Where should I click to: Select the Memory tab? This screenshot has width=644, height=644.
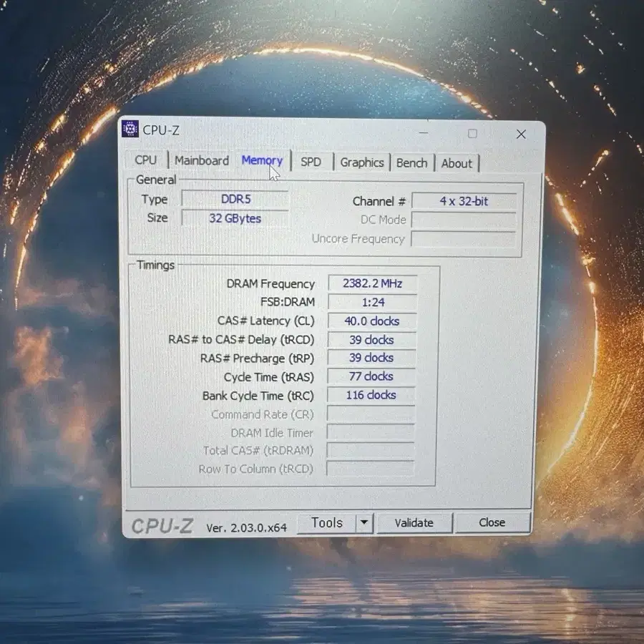click(262, 160)
